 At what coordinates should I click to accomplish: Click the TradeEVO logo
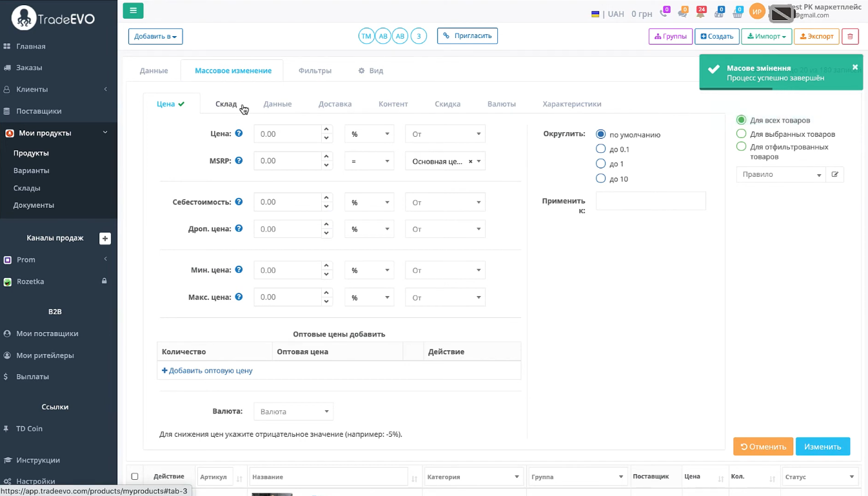coord(54,18)
